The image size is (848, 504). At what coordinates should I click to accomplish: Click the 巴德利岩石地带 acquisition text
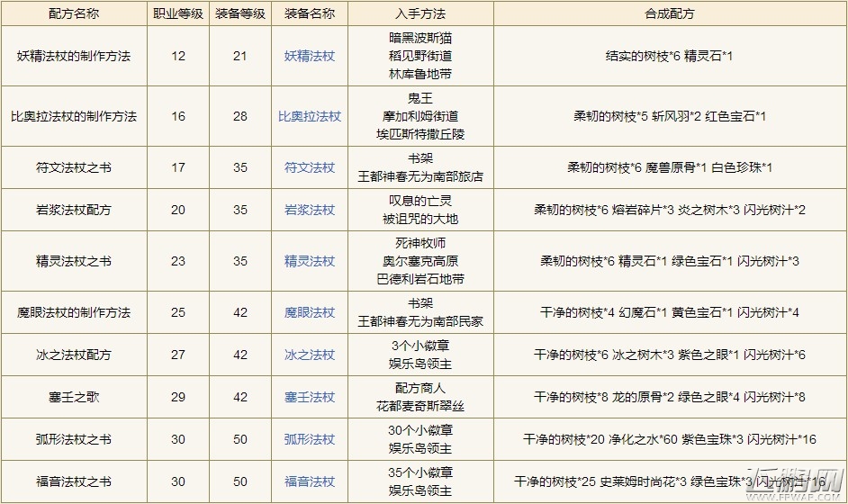(420, 279)
